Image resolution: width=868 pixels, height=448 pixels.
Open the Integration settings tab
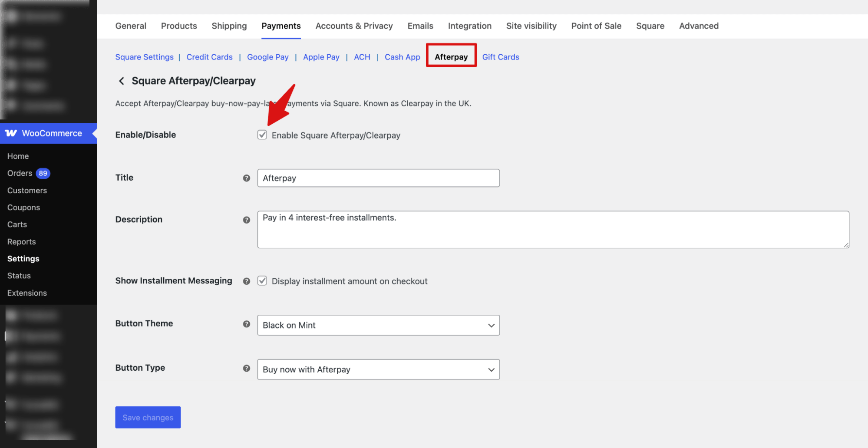(x=470, y=26)
